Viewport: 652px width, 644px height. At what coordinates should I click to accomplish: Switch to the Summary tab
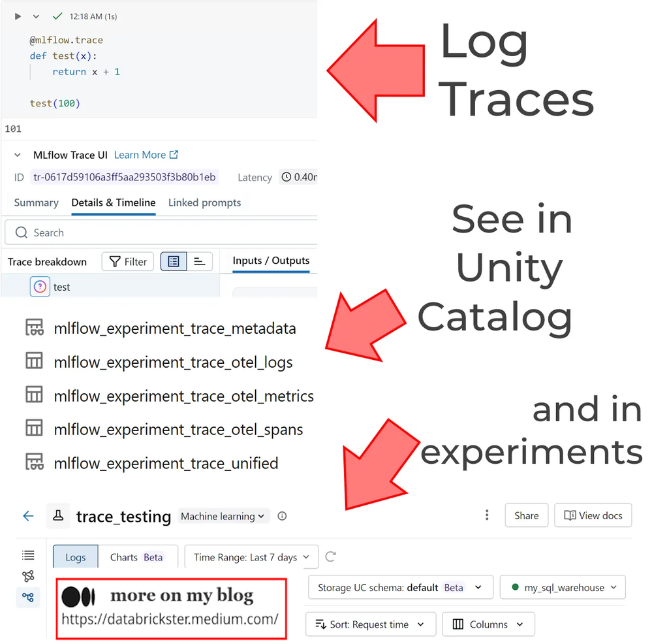coord(36,203)
